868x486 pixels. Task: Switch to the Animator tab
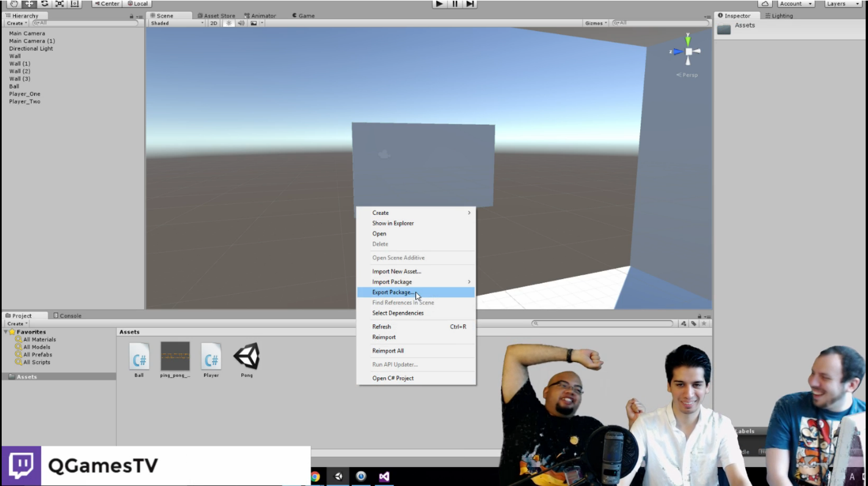(260, 16)
